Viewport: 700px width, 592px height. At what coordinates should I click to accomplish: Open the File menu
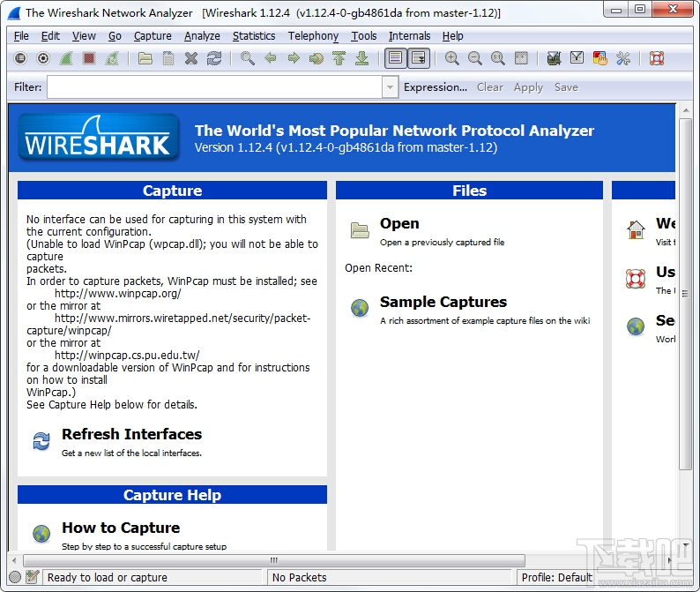point(21,36)
